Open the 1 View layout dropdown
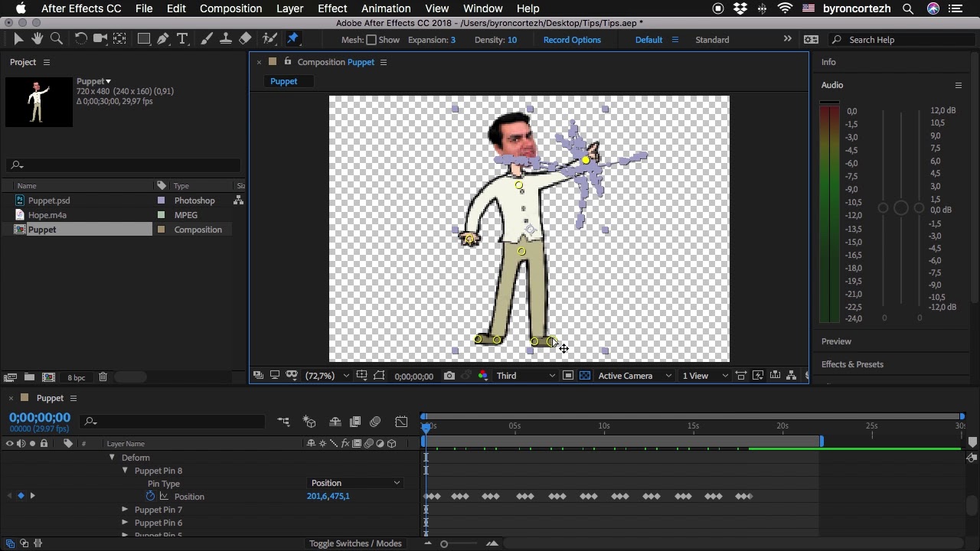 705,376
